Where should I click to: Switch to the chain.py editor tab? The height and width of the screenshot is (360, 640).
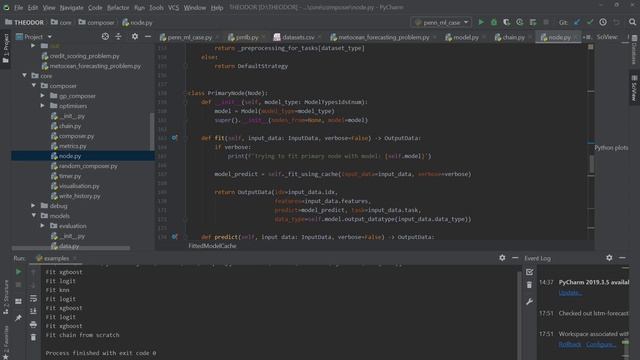pyautogui.click(x=513, y=37)
